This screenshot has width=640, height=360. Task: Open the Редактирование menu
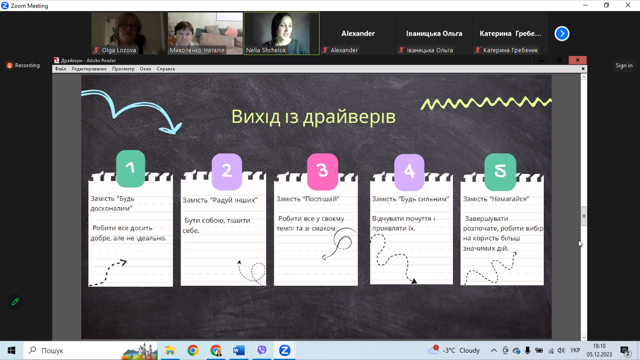click(89, 69)
